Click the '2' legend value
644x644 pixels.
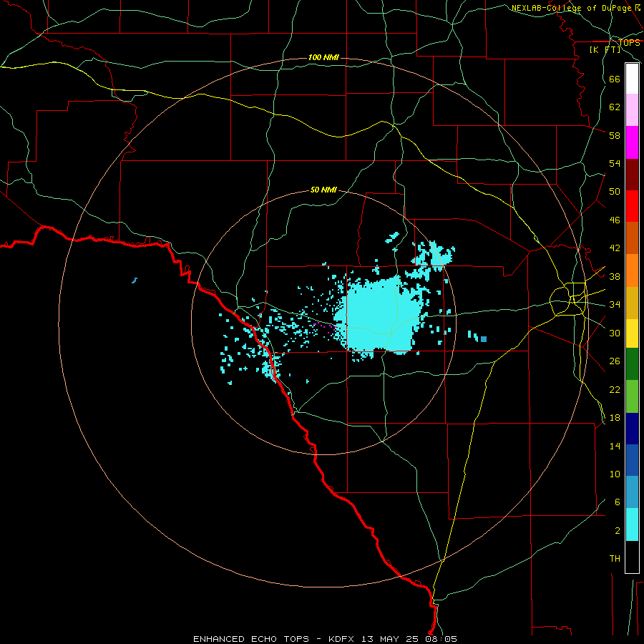click(618, 531)
